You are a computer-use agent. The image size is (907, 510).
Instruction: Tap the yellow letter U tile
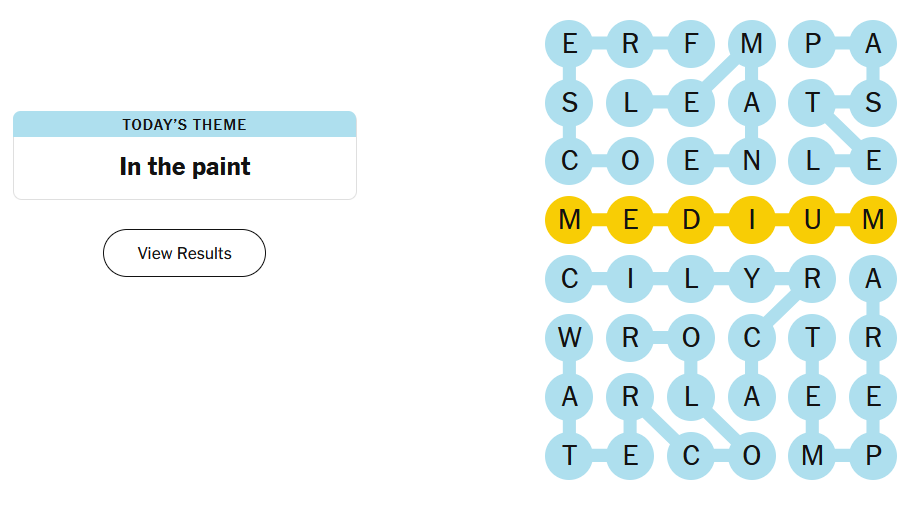tap(812, 220)
